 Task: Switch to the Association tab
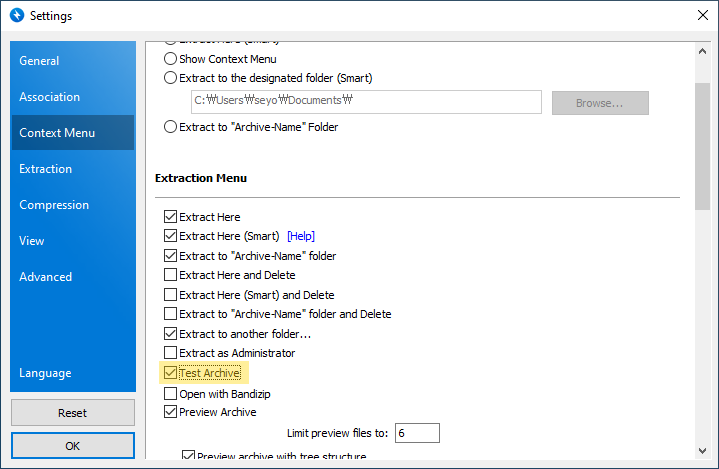click(50, 97)
